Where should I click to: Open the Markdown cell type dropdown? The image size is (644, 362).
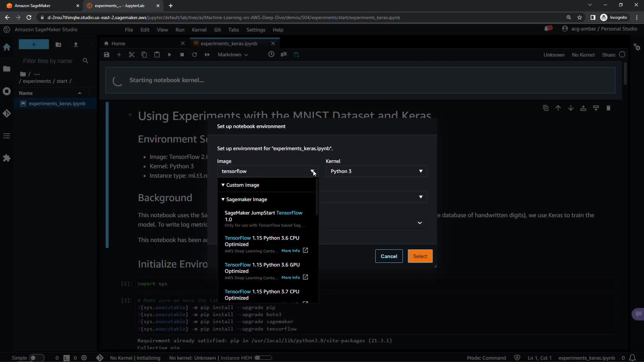(x=233, y=55)
